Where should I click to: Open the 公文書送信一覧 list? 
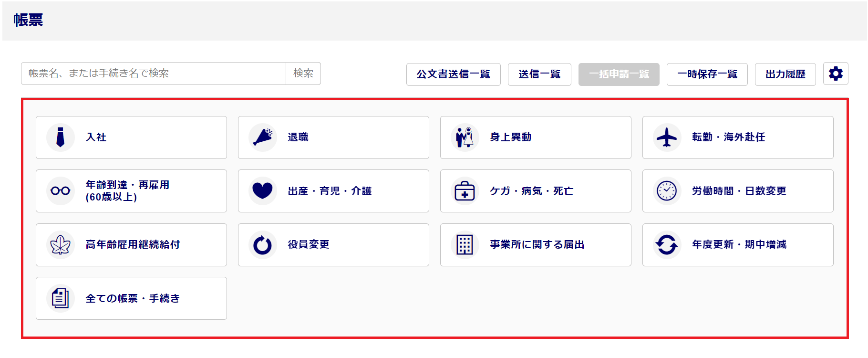[453, 74]
